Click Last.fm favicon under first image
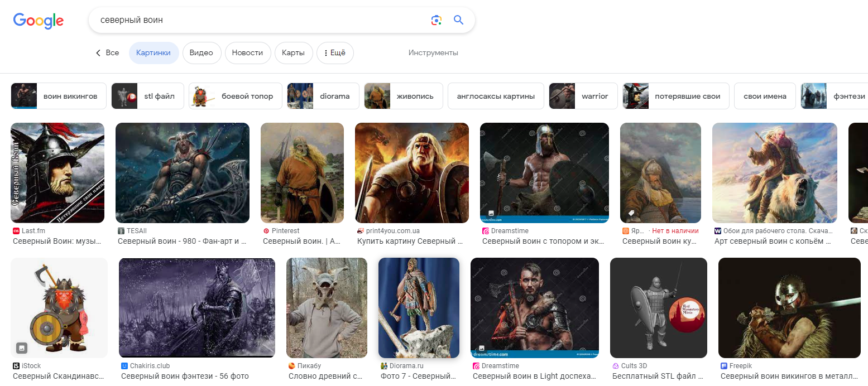The height and width of the screenshot is (386, 868). [16, 231]
